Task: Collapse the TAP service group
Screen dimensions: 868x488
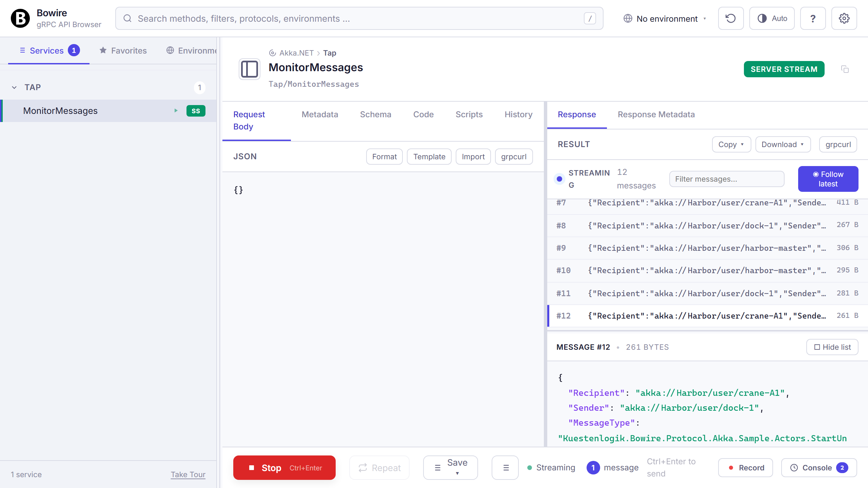Action: 14,87
